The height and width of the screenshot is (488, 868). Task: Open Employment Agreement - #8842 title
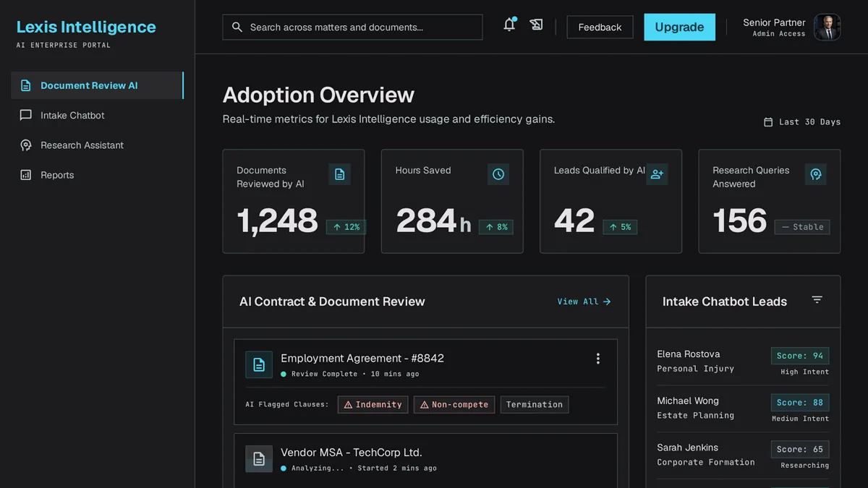(362, 358)
